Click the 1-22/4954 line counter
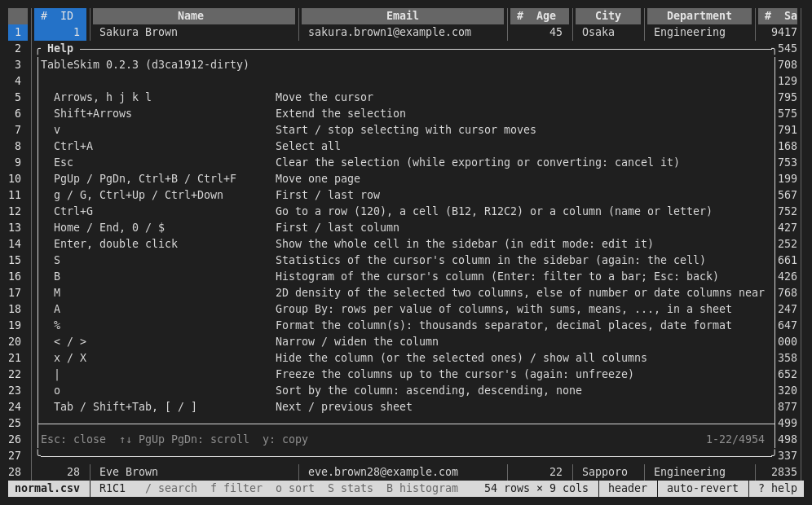The height and width of the screenshot is (505, 812). click(735, 439)
